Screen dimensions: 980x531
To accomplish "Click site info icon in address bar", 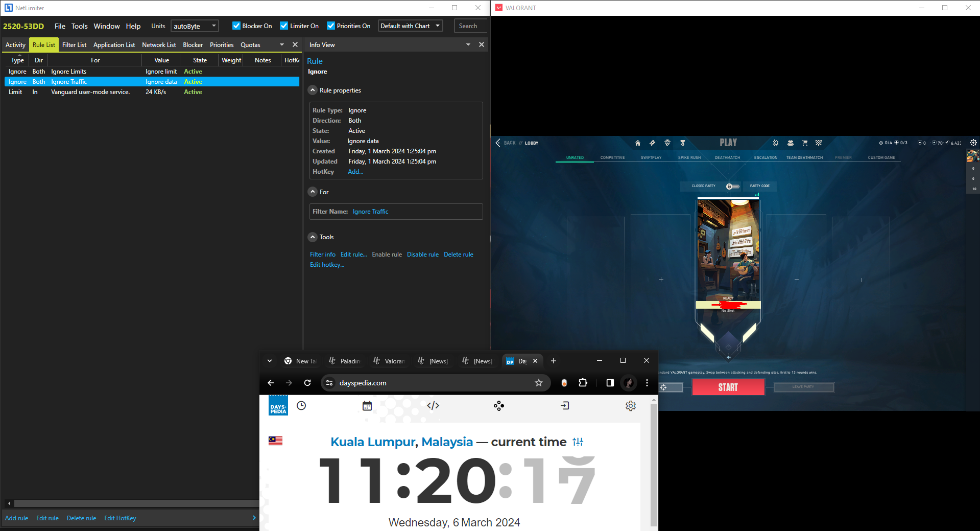I will pyautogui.click(x=329, y=383).
